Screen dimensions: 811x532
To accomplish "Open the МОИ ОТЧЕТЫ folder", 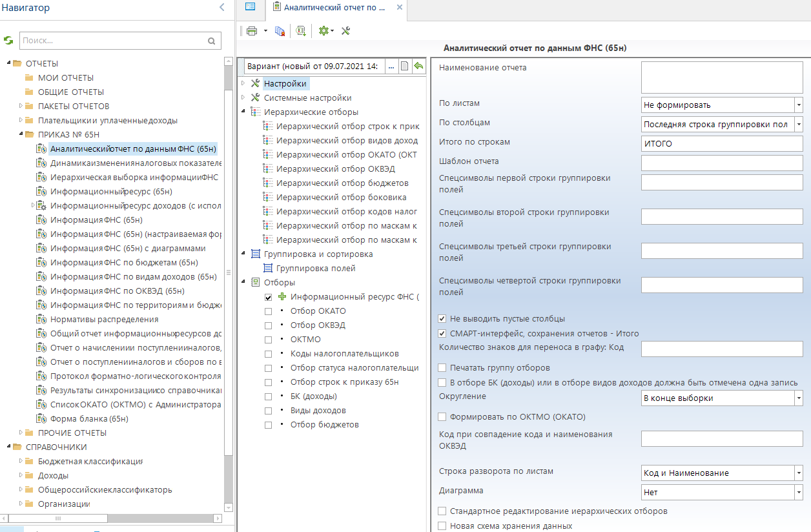I will pyautogui.click(x=65, y=77).
